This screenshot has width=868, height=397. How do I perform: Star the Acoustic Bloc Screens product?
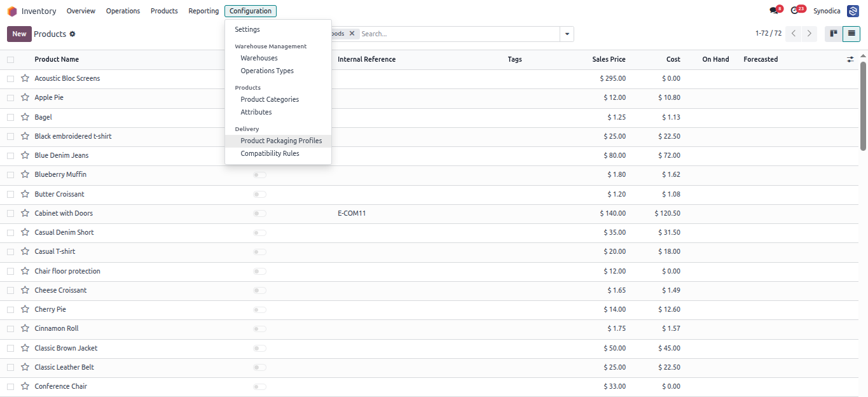pos(25,78)
